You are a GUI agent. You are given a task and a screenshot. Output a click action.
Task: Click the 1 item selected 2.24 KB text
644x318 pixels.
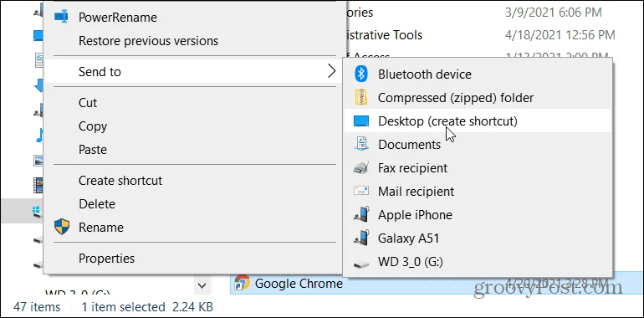[x=147, y=307]
